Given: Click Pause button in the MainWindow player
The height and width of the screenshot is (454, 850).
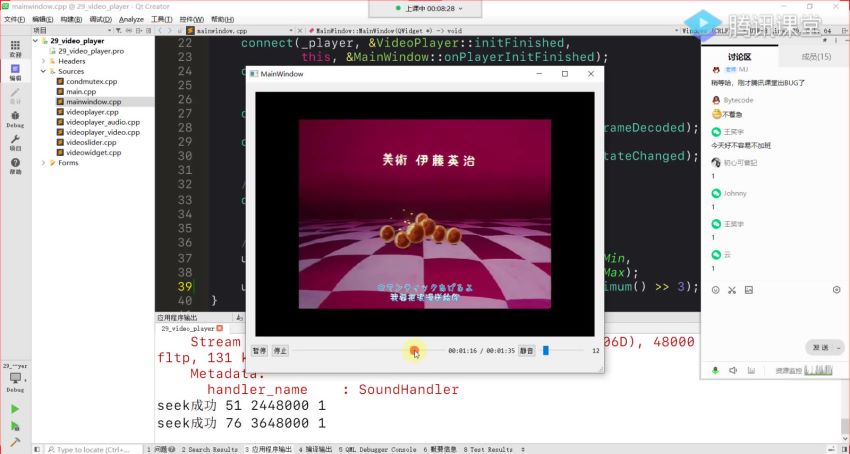Looking at the screenshot, I should click(260, 351).
